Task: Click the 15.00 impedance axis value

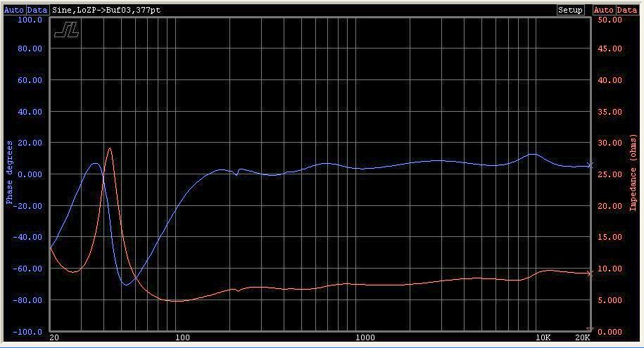Action: [610, 237]
